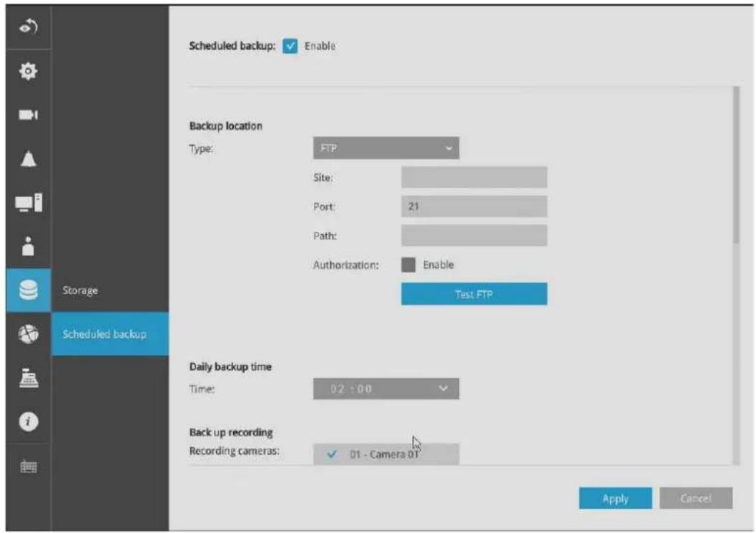Open the backup Type FTP dropdown
The width and height of the screenshot is (756, 533).
[x=386, y=148]
